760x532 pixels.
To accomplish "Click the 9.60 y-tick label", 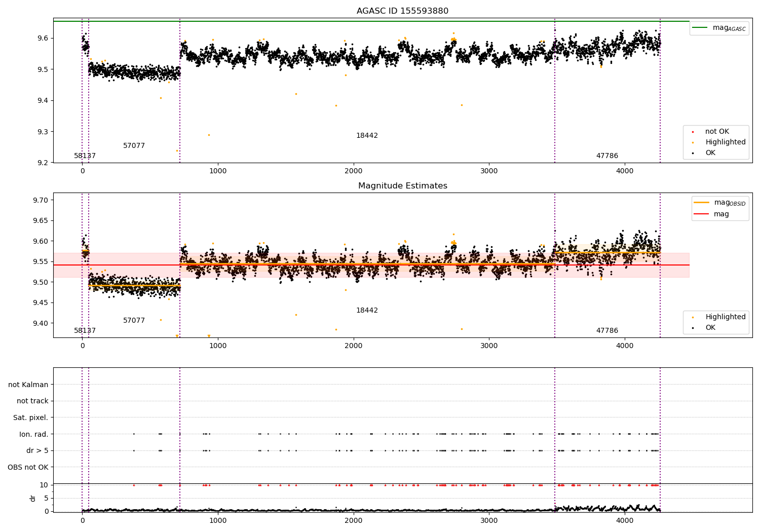I will pos(41,241).
